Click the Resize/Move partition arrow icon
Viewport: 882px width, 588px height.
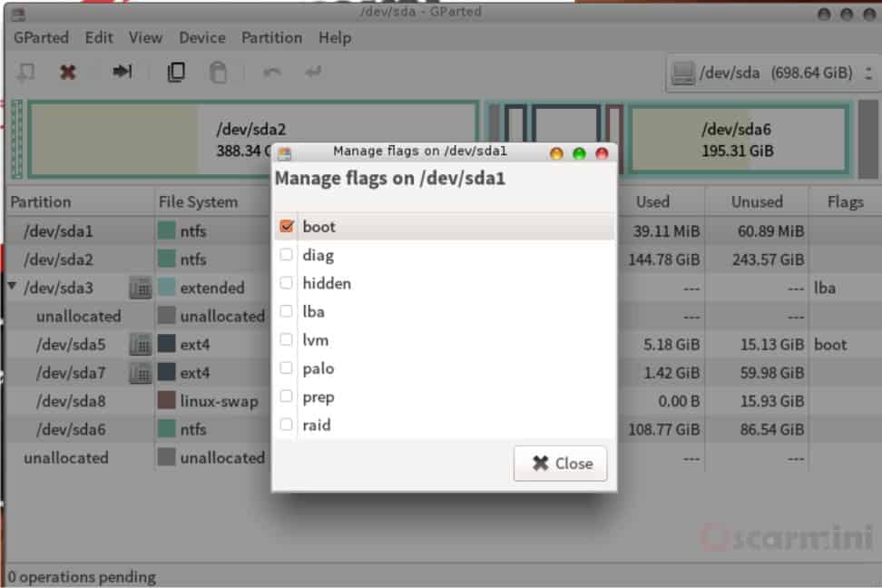pos(122,72)
